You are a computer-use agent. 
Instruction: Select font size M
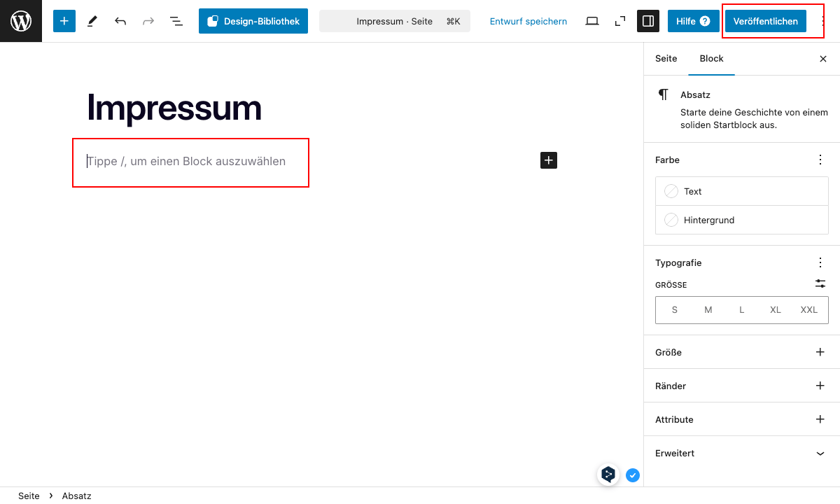708,309
